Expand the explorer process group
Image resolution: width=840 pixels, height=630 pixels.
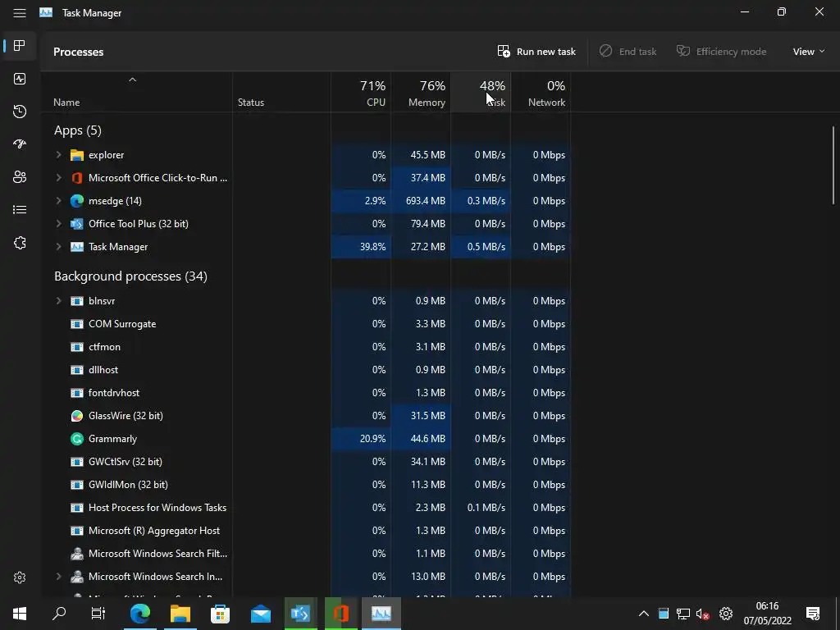coord(58,155)
